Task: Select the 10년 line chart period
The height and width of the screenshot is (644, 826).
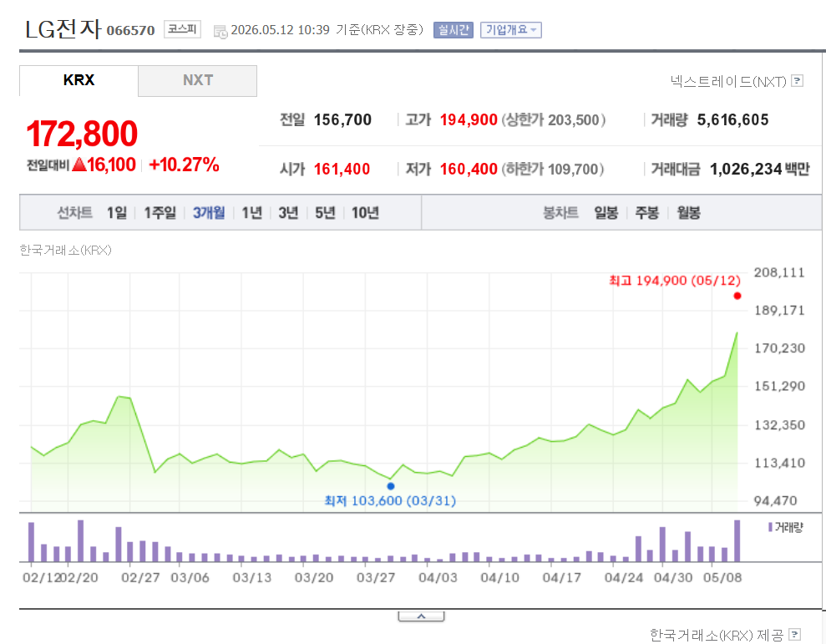Action: click(x=365, y=213)
